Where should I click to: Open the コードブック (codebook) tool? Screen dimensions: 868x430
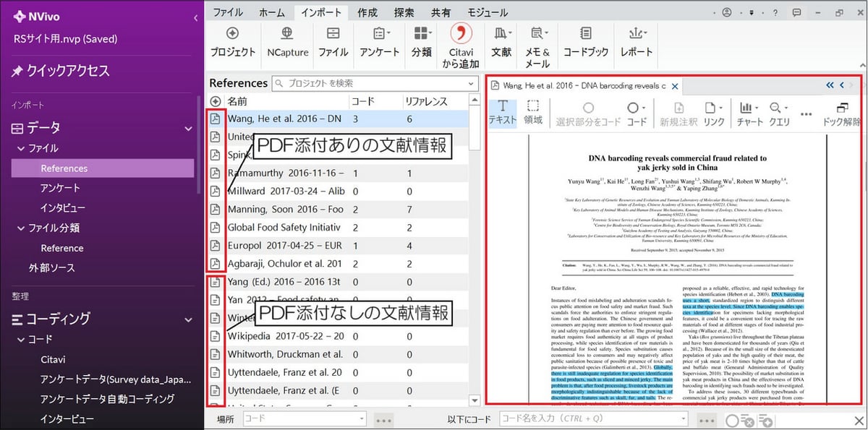click(586, 41)
